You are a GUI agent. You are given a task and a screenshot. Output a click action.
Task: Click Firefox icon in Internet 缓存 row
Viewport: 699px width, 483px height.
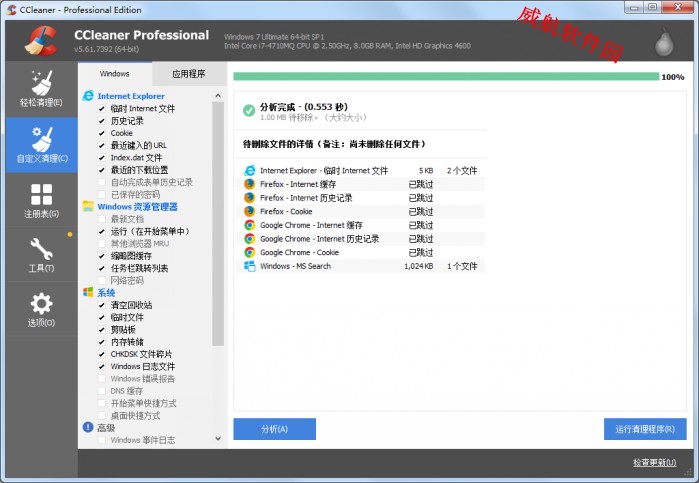click(x=250, y=184)
